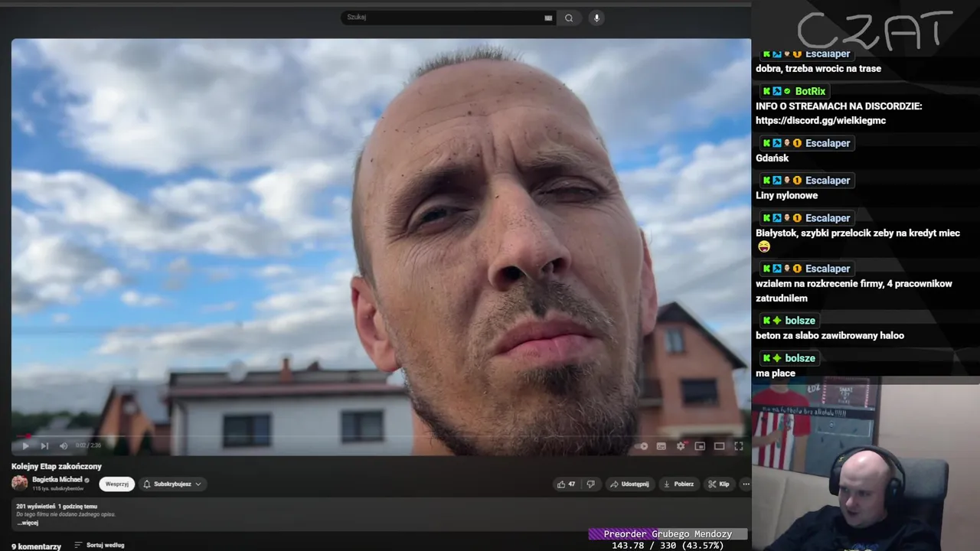Click the Klip scissors button
This screenshot has height=551, width=980.
(719, 484)
